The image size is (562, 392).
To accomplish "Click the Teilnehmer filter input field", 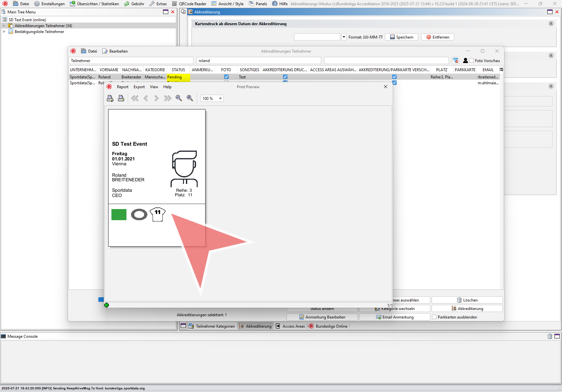I will click(131, 60).
